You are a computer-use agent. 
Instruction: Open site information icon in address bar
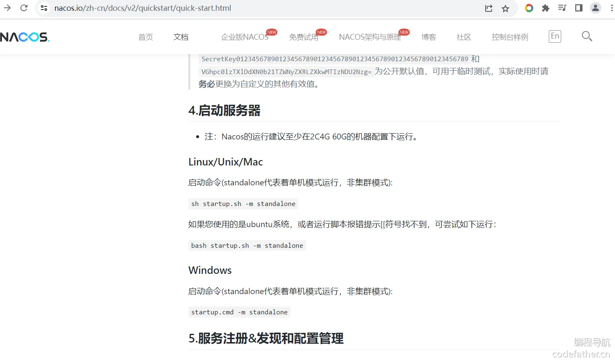(x=44, y=8)
